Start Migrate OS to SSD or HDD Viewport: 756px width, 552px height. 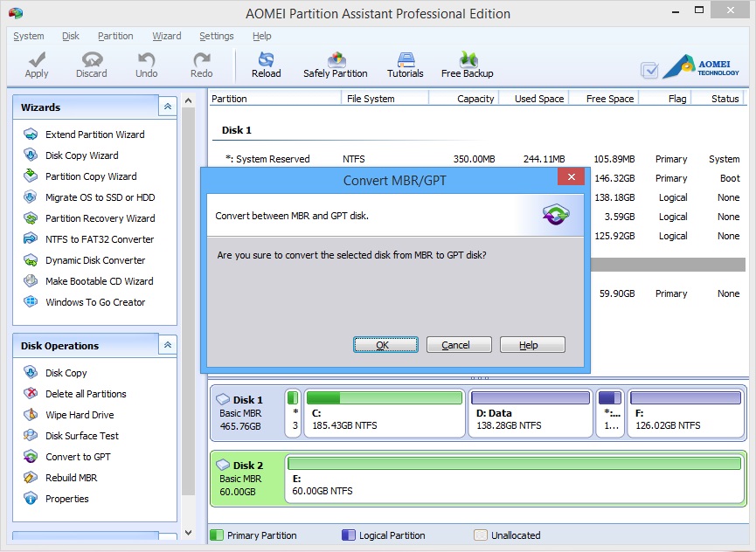(101, 197)
